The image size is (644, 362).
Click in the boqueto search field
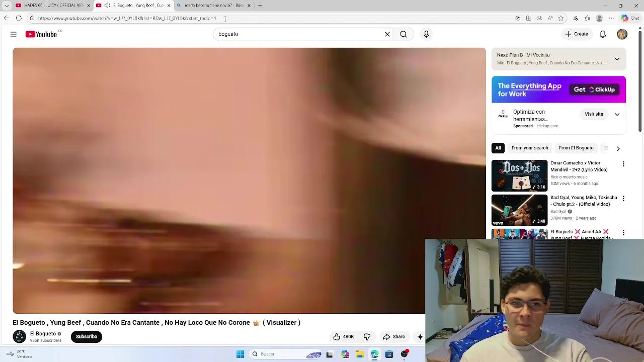coord(297,34)
